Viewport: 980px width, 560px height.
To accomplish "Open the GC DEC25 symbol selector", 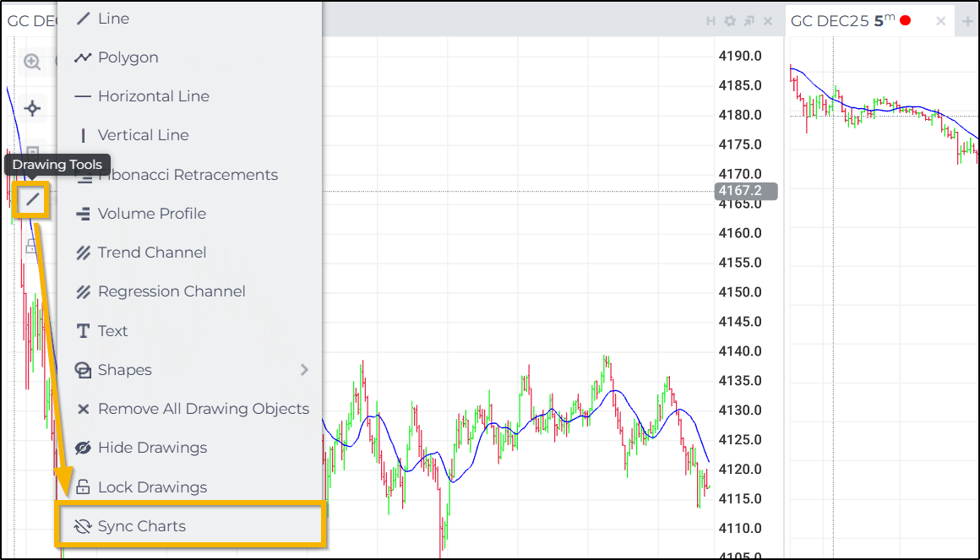I will (831, 20).
